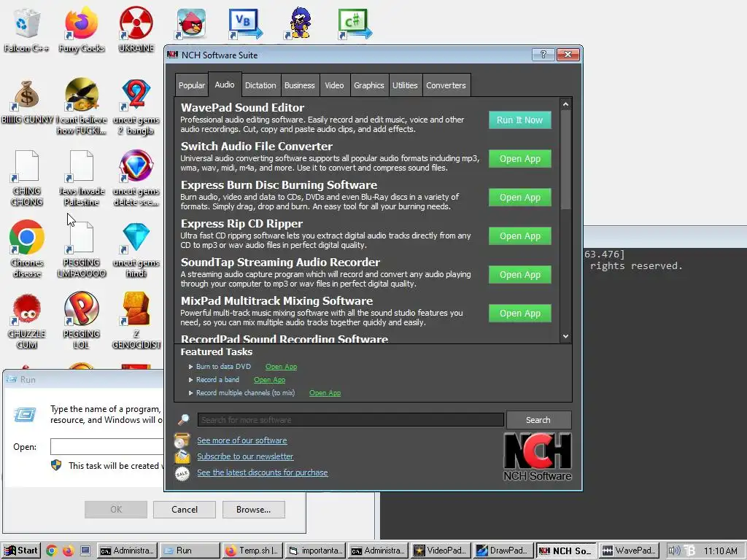Open the Converters tab
This screenshot has width=747, height=560.
coord(446,85)
